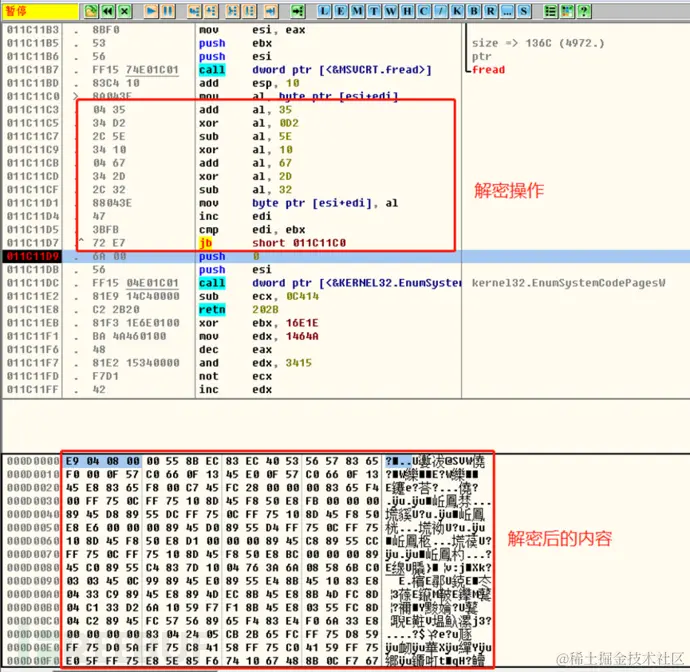Click the 'size => 136C (4972.)' comment
Screen dimensions: 690x672
coord(538,43)
